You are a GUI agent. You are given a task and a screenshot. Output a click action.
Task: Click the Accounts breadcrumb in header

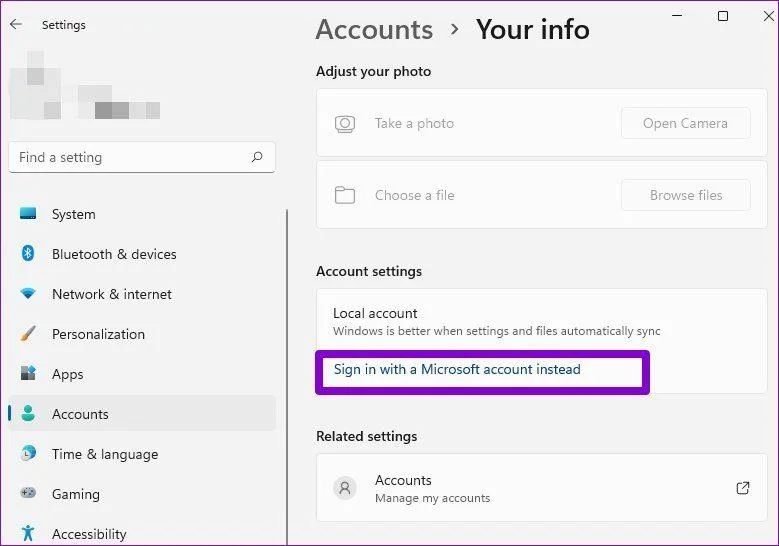pos(374,29)
